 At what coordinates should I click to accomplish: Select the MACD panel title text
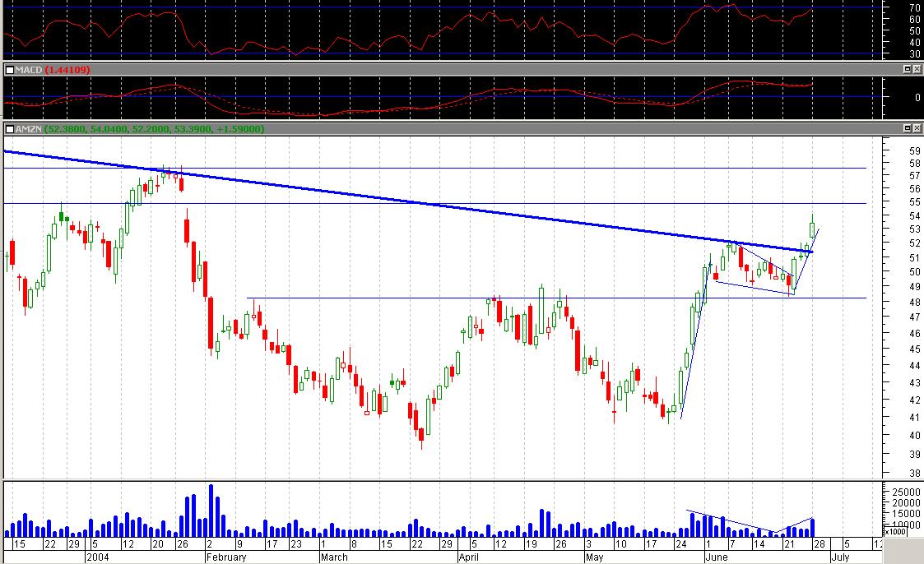coord(29,70)
